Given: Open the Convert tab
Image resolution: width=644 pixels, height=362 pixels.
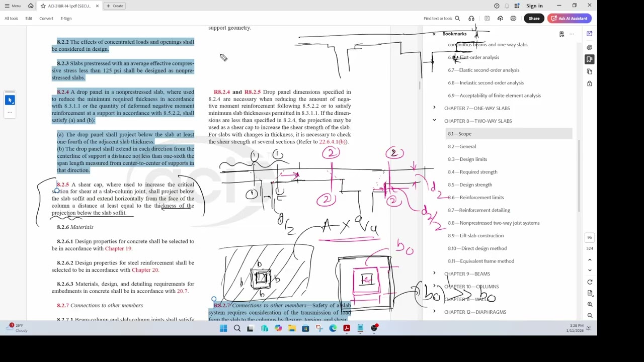Looking at the screenshot, I should click(x=46, y=18).
